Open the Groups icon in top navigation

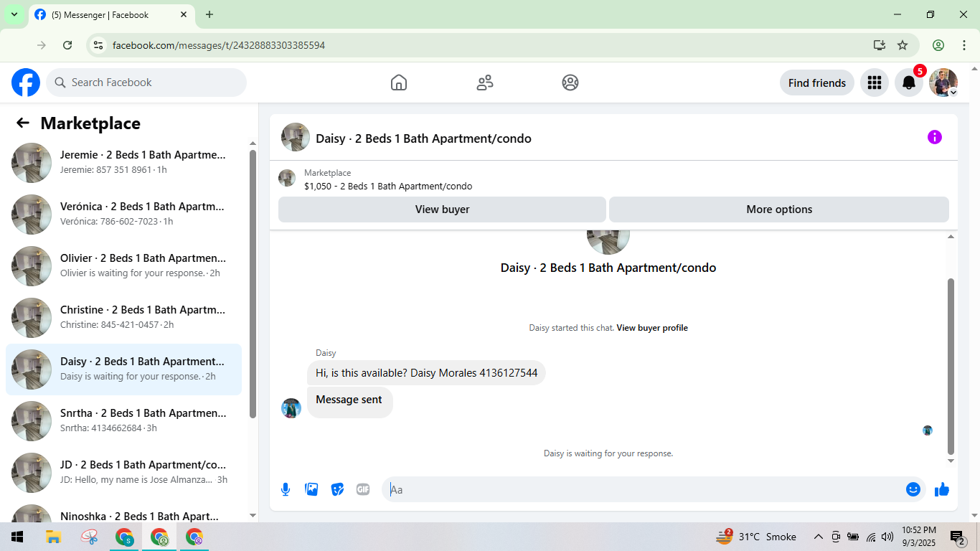tap(570, 83)
